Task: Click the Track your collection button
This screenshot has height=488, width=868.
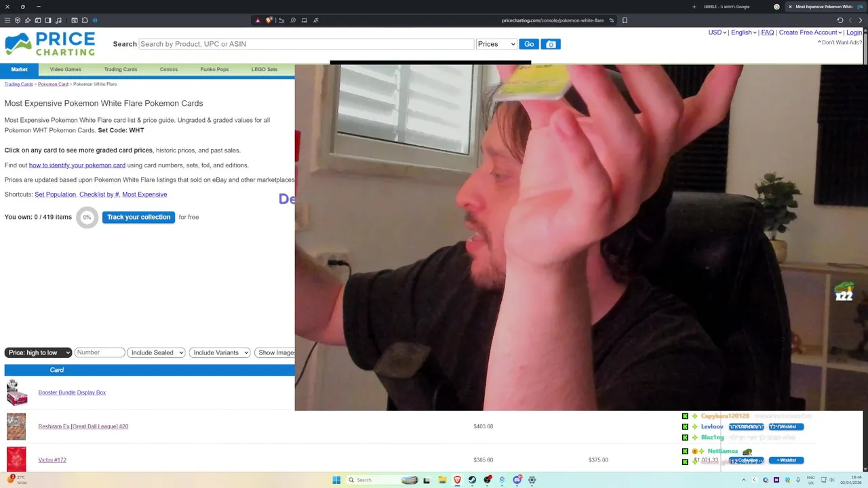Action: tap(138, 217)
